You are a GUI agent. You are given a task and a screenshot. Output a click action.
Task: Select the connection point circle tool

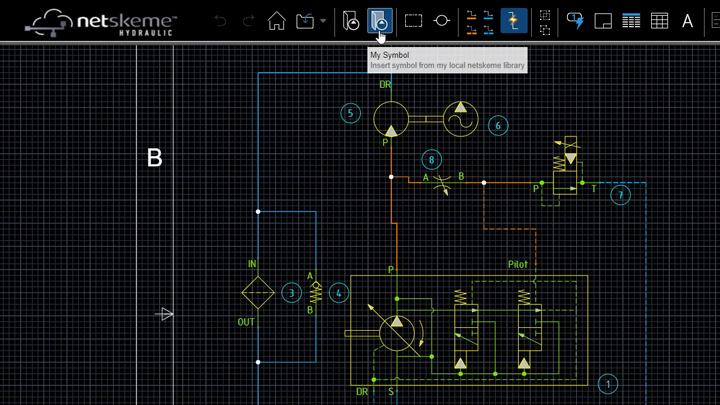coord(442,21)
